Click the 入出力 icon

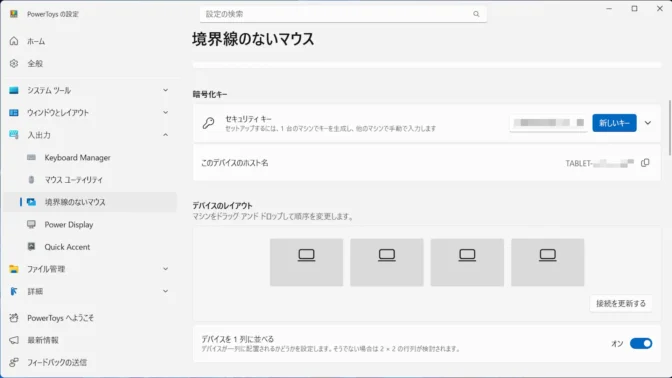coord(14,135)
